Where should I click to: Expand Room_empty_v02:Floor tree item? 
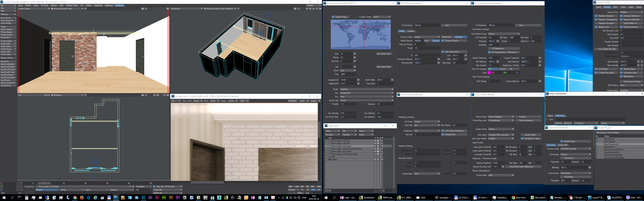(x=328, y=141)
